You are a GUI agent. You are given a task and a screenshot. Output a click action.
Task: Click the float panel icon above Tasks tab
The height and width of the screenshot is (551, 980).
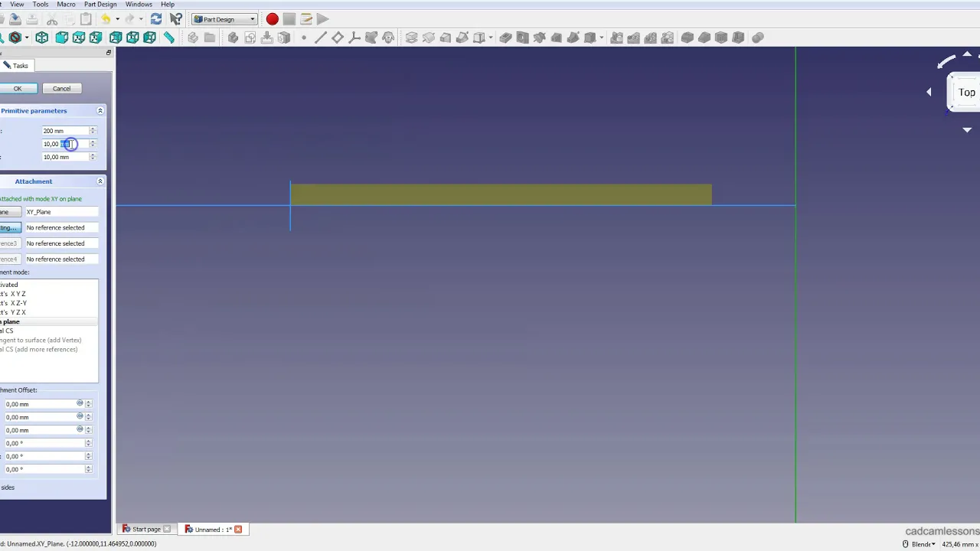(x=108, y=53)
